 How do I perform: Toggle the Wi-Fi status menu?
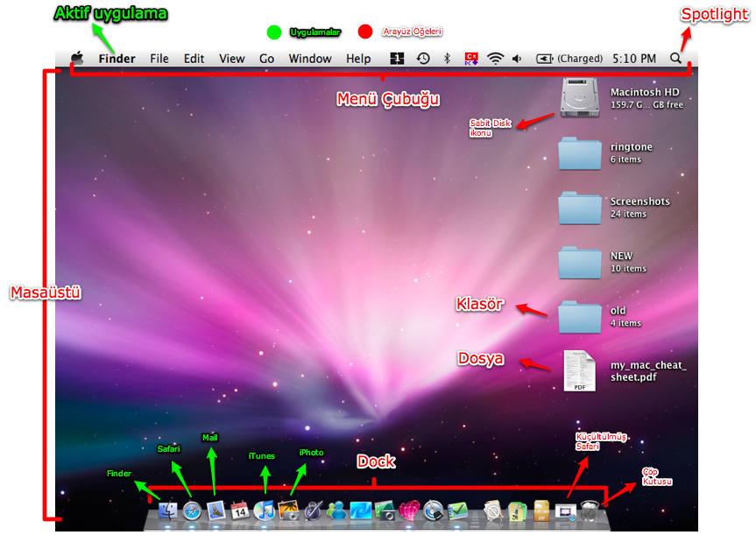496,59
